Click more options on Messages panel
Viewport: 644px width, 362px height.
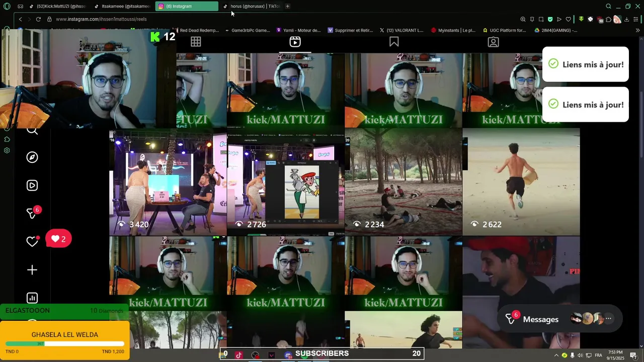coord(608,319)
